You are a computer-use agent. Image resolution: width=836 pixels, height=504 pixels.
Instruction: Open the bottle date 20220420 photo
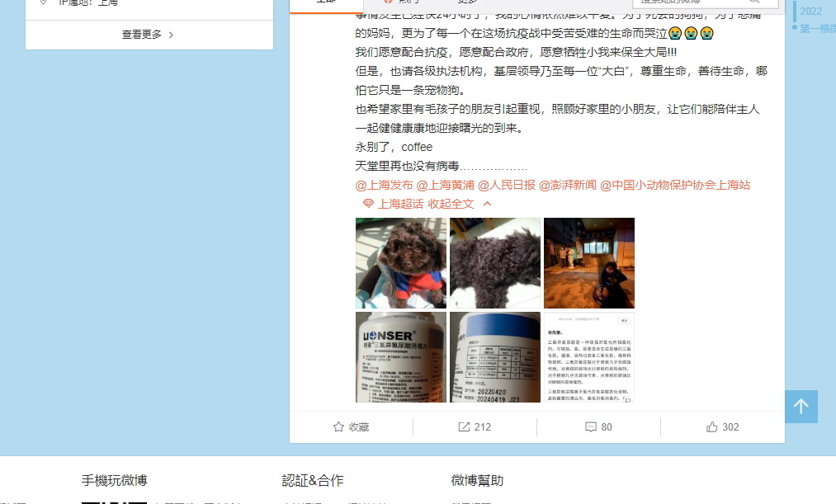pos(495,357)
